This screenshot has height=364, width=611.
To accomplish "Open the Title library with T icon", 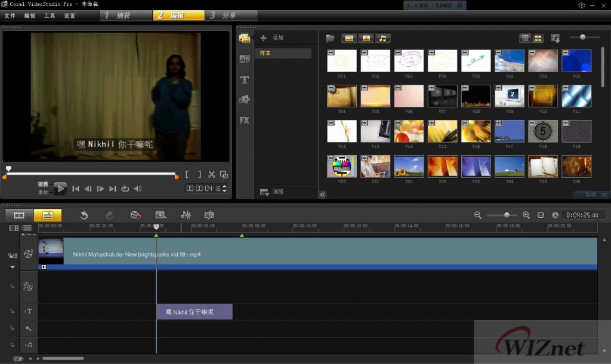I will [x=244, y=79].
